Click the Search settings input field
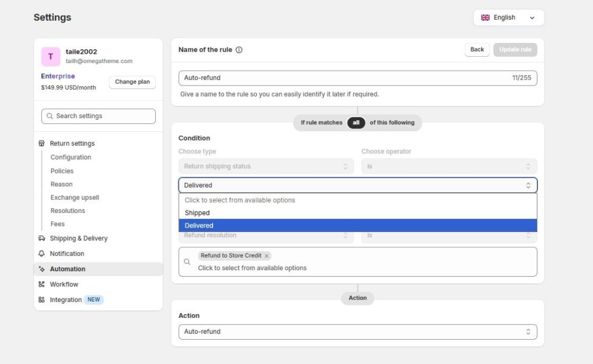Image resolution: width=593 pixels, height=364 pixels. coord(98,116)
